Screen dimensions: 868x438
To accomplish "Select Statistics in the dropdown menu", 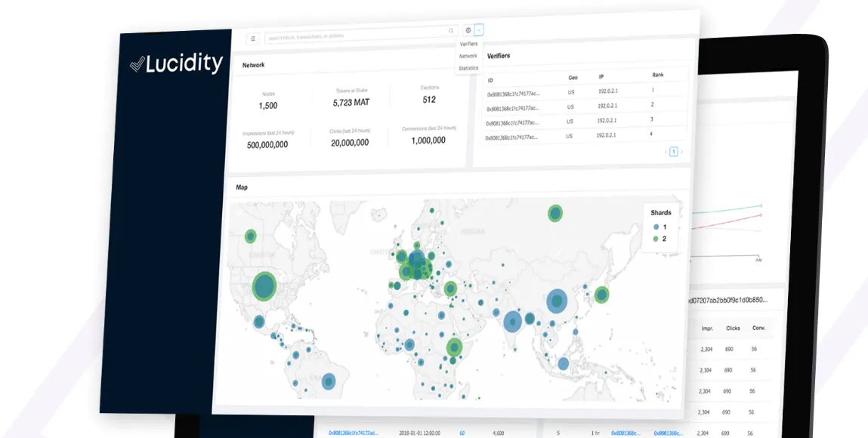I will (x=468, y=68).
